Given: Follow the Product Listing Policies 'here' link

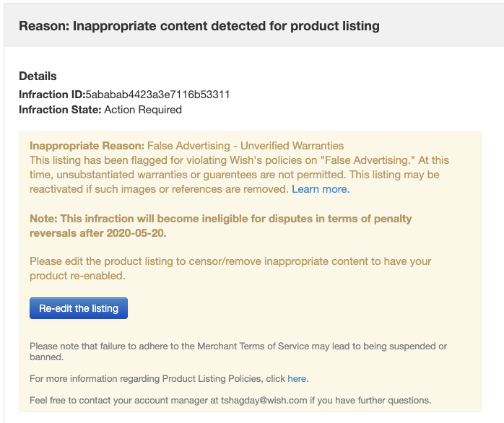Looking at the screenshot, I should (x=297, y=378).
